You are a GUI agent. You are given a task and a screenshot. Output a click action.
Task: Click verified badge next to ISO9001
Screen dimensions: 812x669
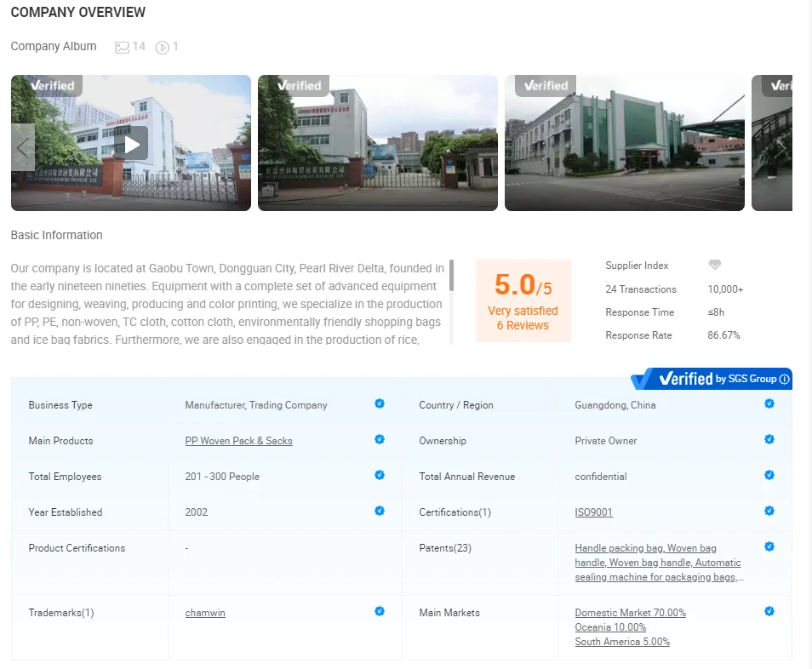[769, 511]
